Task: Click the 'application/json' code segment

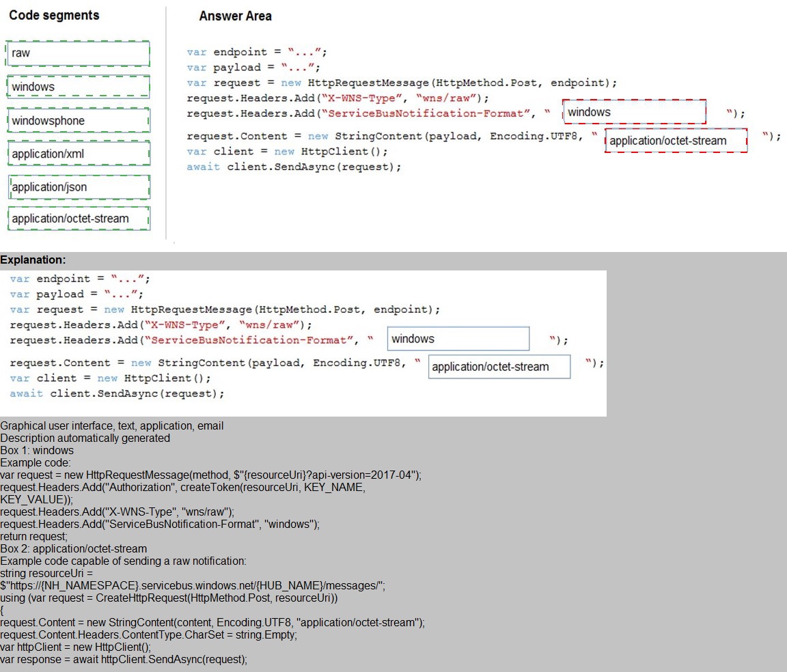Action: coord(78,186)
